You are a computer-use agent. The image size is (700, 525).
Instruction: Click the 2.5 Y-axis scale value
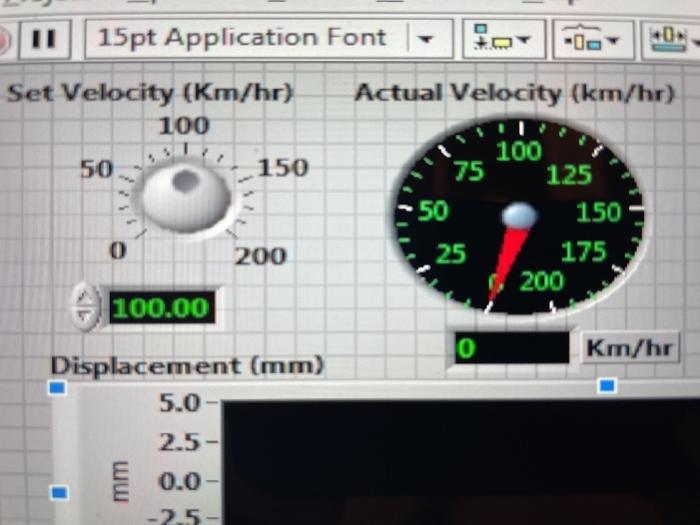179,442
